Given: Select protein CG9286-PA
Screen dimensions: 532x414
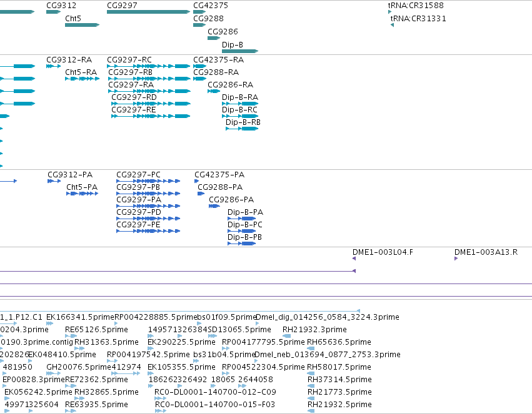Looking at the screenshot, I should [x=231, y=200].
